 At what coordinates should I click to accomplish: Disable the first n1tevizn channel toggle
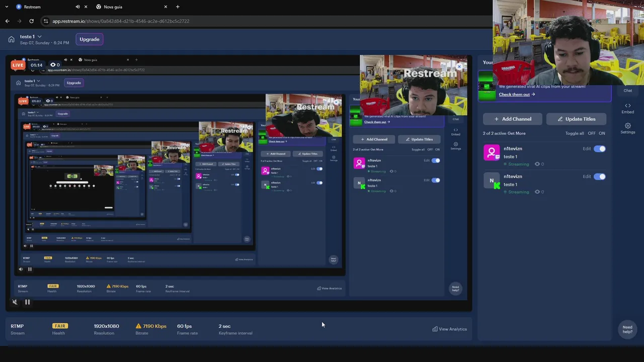(x=600, y=149)
